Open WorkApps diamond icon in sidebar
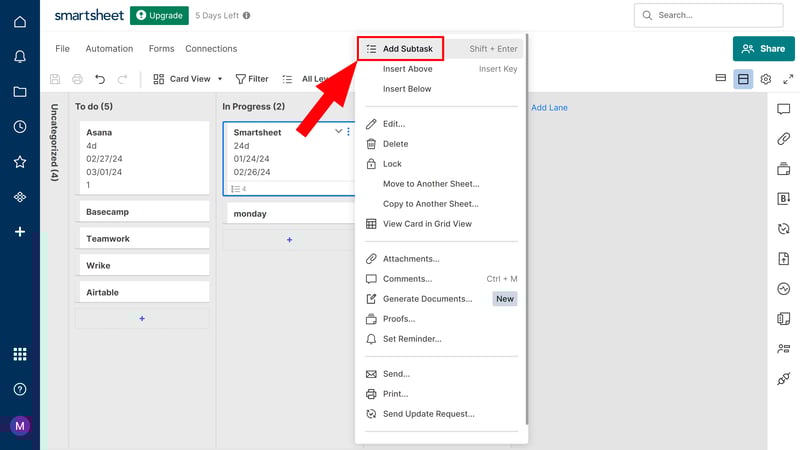The width and height of the screenshot is (800, 450). pyautogui.click(x=20, y=197)
